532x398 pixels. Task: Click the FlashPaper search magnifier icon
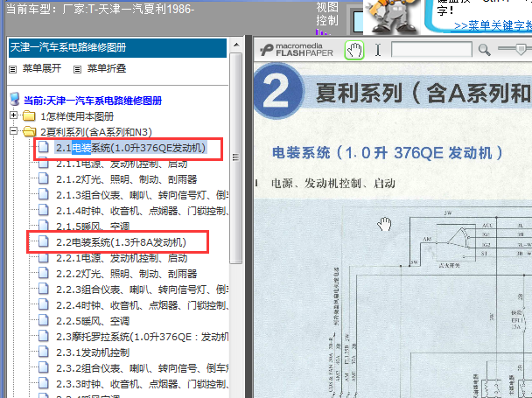point(484,50)
